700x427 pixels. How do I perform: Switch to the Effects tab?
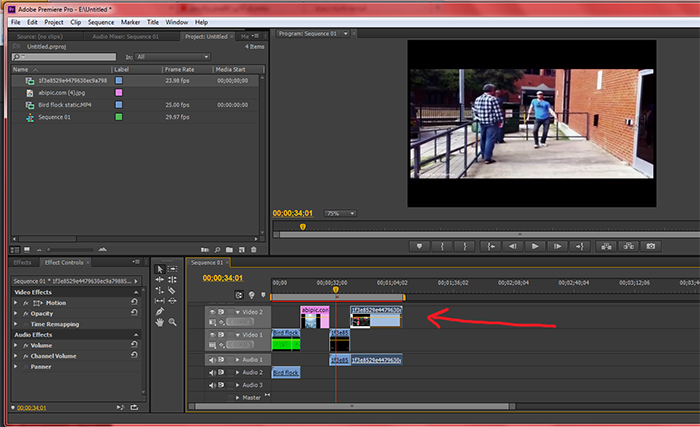click(22, 263)
